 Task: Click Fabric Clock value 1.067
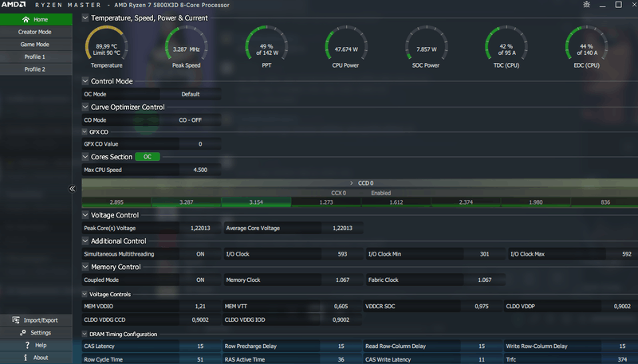(484, 280)
